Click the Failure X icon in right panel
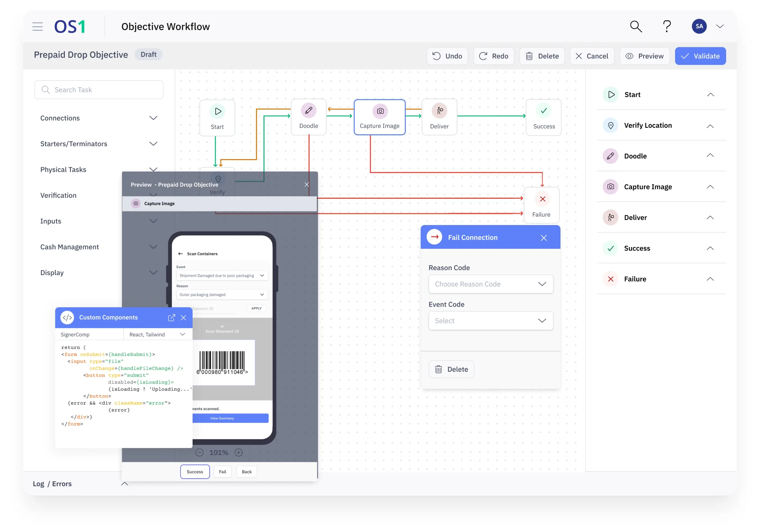Image resolution: width=760 pixels, height=532 pixels. (x=611, y=279)
